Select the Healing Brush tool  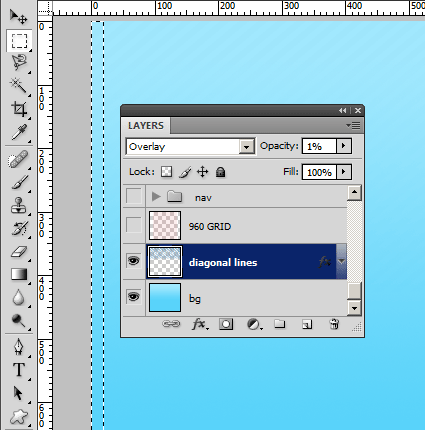click(18, 159)
